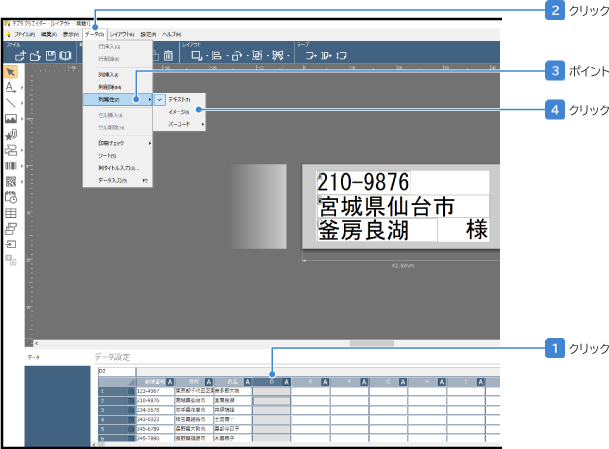Click the date/time stamp tool
This screenshot has width=609, height=449.
(11, 197)
